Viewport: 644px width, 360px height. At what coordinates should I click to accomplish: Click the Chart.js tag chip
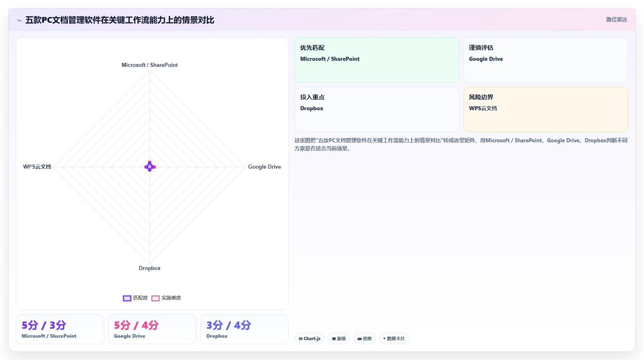click(309, 339)
